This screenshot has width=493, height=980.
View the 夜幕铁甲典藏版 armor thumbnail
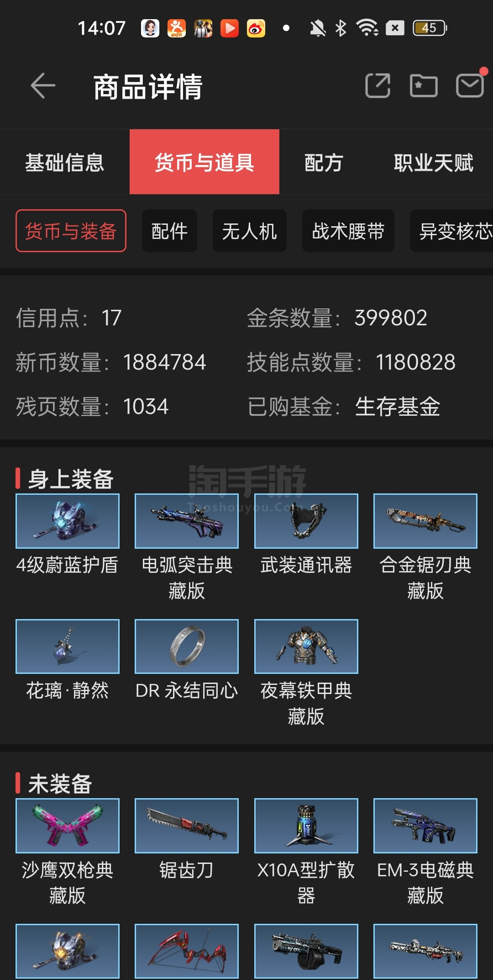(306, 646)
